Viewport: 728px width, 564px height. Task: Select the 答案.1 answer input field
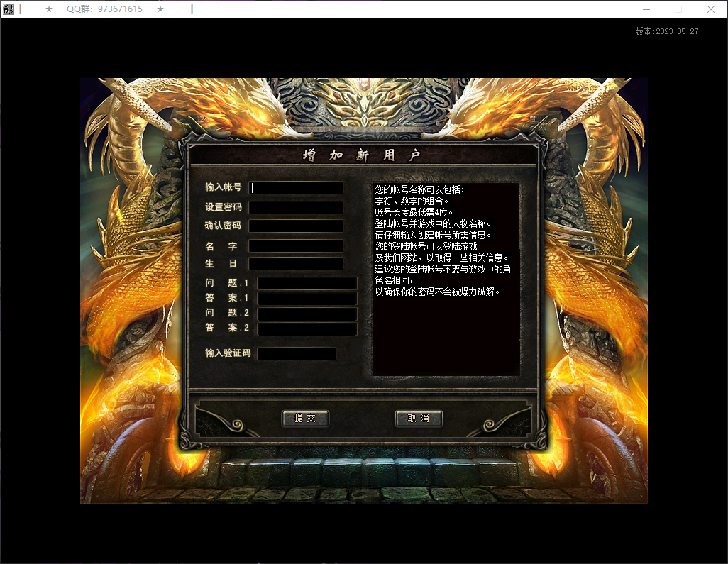point(307,299)
